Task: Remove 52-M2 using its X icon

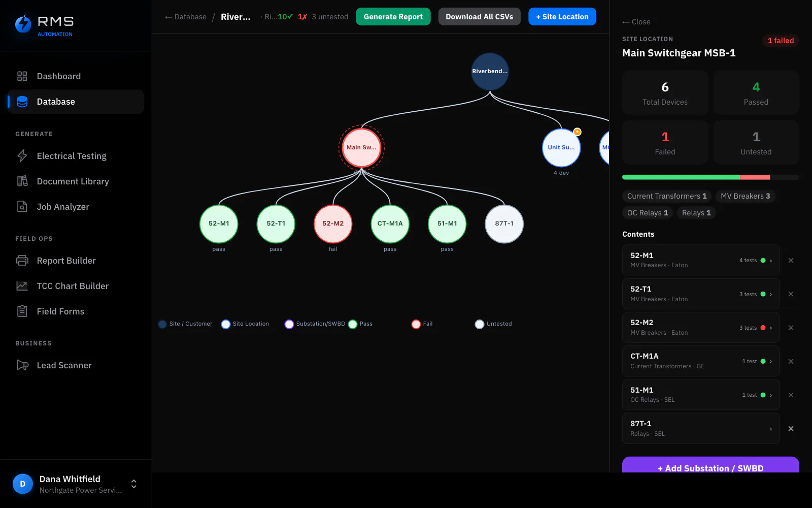Action: coord(791,328)
